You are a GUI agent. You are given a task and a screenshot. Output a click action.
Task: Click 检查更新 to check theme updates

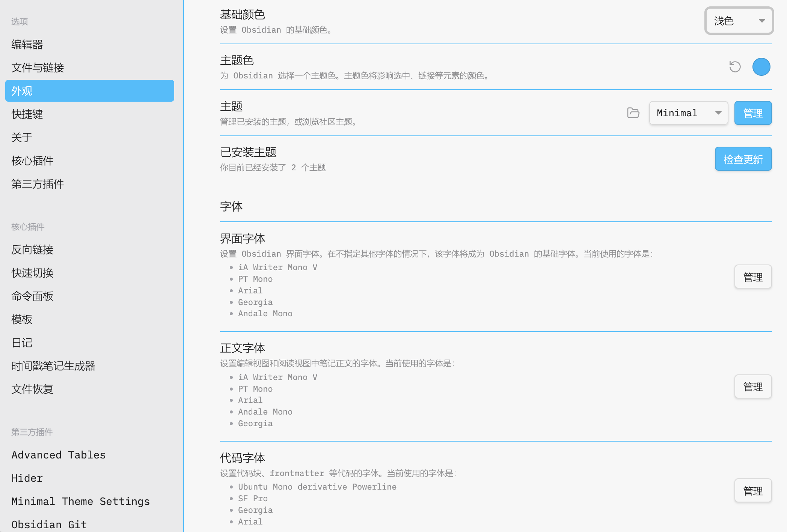click(x=743, y=159)
